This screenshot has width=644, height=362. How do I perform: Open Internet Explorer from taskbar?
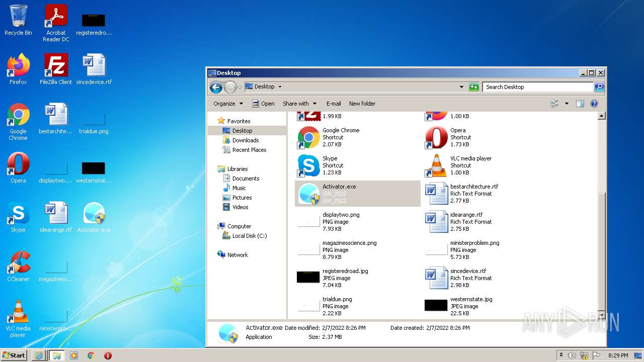click(38, 355)
